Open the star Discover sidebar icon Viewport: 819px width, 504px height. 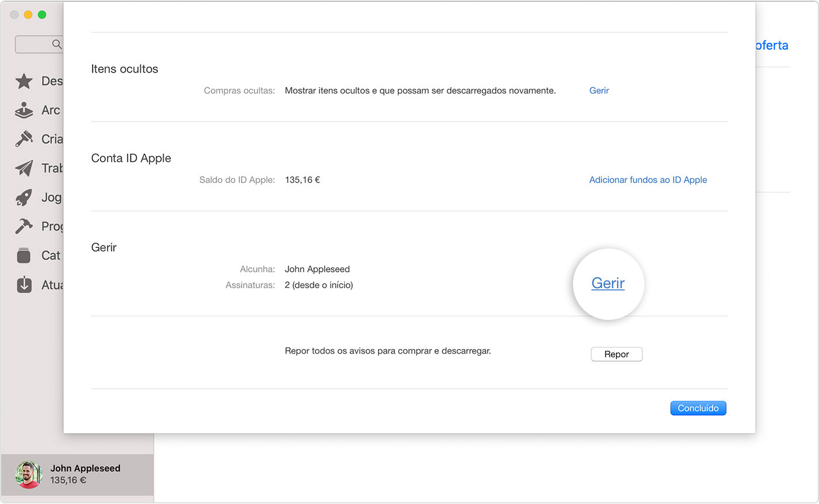[24, 81]
